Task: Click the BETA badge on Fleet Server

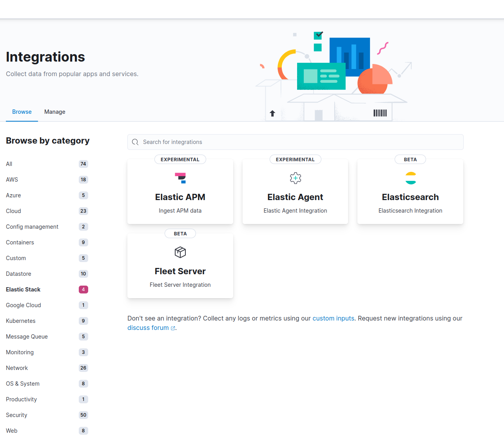Action: 180,233
